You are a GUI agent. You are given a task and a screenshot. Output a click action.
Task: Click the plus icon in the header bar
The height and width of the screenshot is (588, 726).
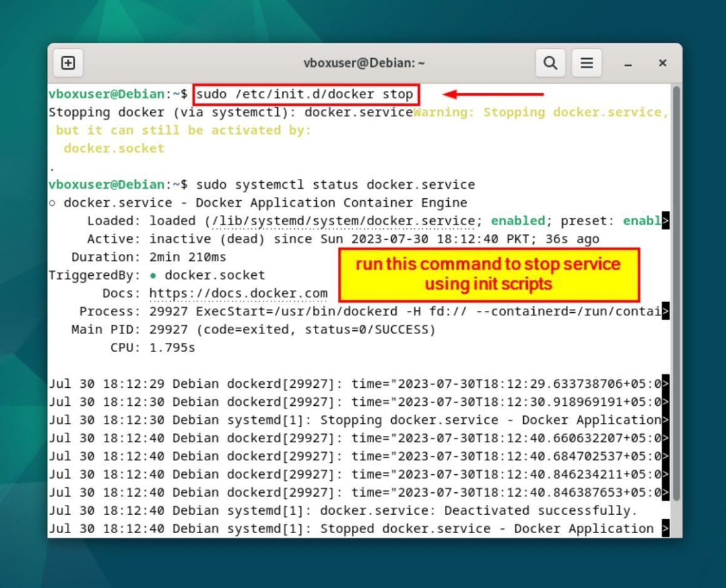tap(69, 63)
